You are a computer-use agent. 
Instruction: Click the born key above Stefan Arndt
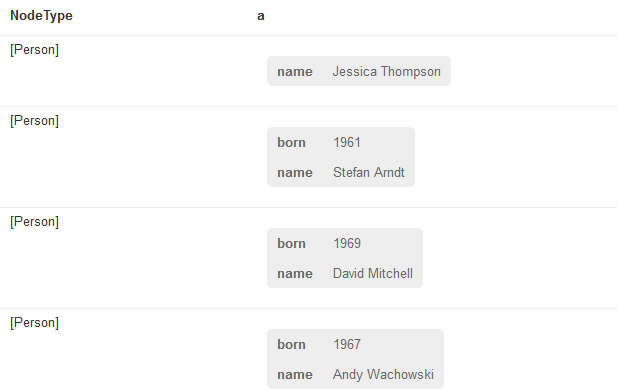pos(291,142)
